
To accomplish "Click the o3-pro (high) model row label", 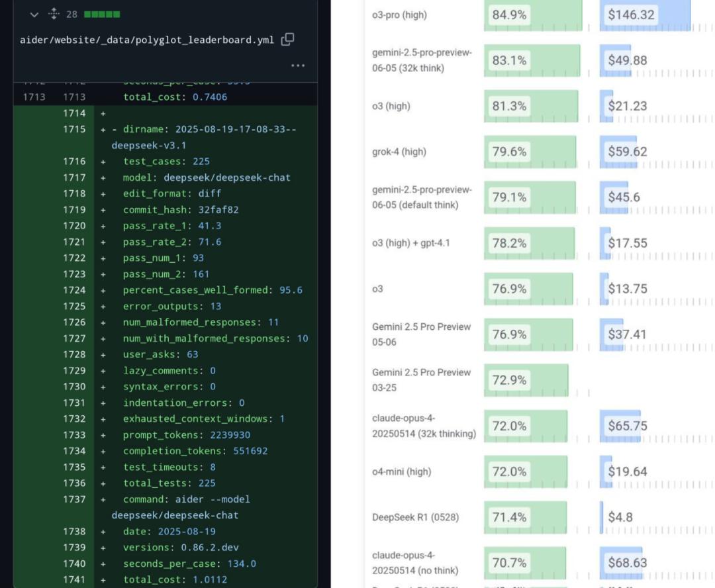I will pos(399,15).
